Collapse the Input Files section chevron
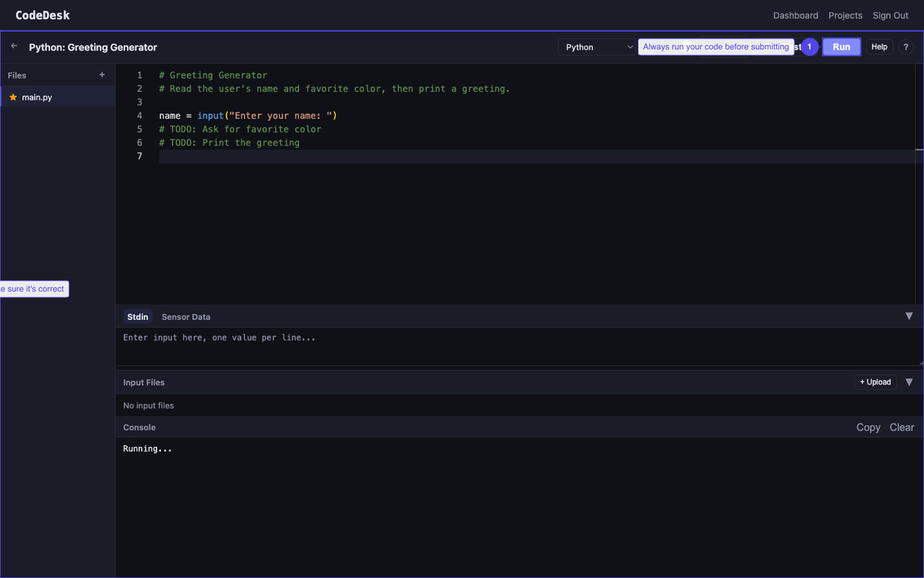Viewport: 924px width, 578px height. (x=909, y=381)
